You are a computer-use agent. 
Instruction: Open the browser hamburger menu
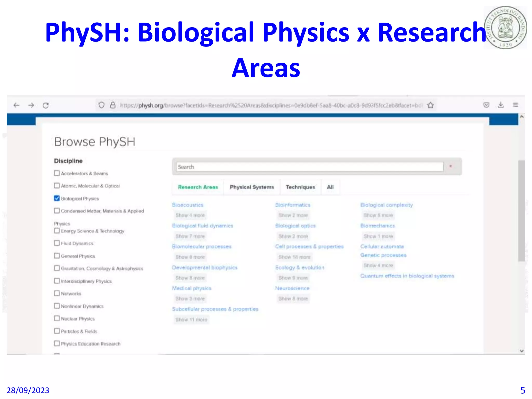tap(516, 105)
